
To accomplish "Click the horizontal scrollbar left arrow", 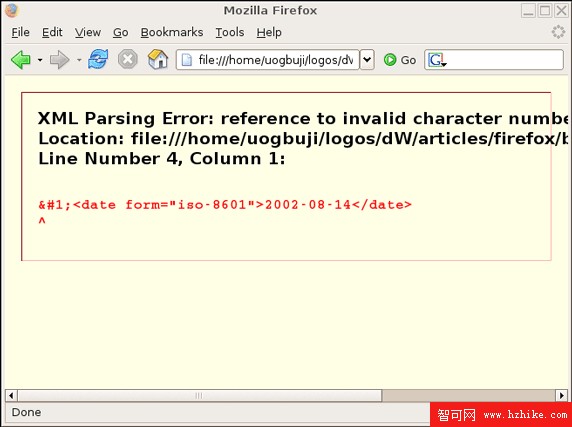I will (x=11, y=395).
